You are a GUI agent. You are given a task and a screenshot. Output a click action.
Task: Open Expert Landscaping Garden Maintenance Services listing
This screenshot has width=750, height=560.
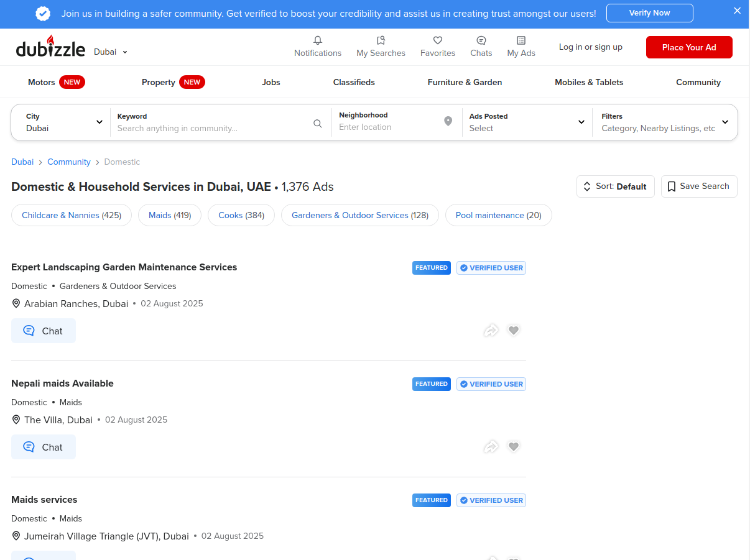124,267
